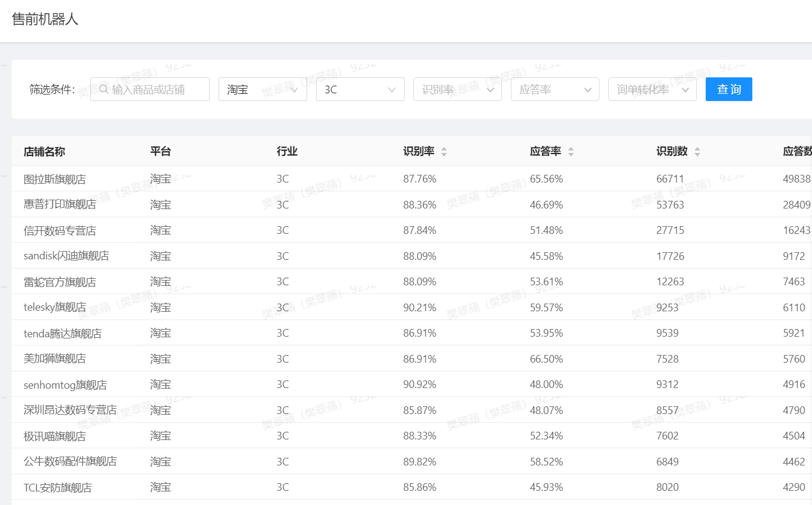This screenshot has height=505, width=812.
Task: Click the 66711 recognition count cell
Action: click(670, 179)
